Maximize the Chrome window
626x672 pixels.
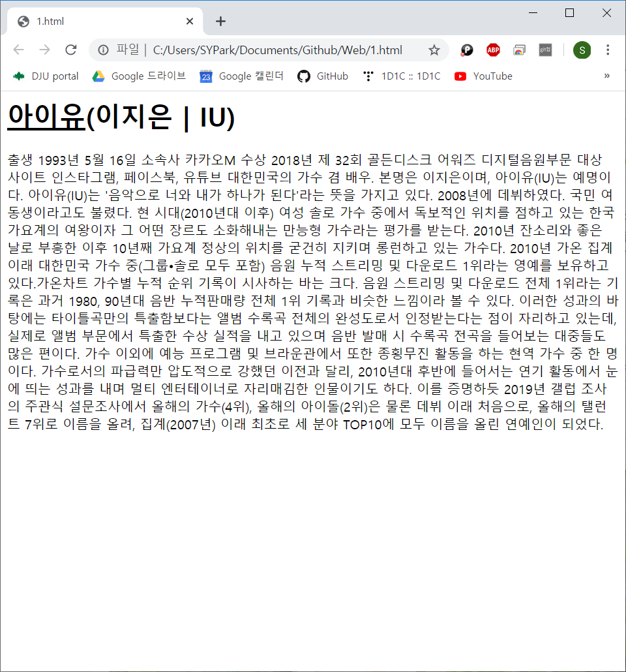coord(569,13)
